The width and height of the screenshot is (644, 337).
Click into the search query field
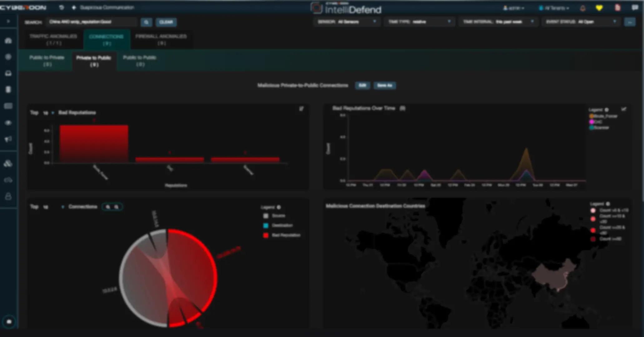tap(92, 22)
